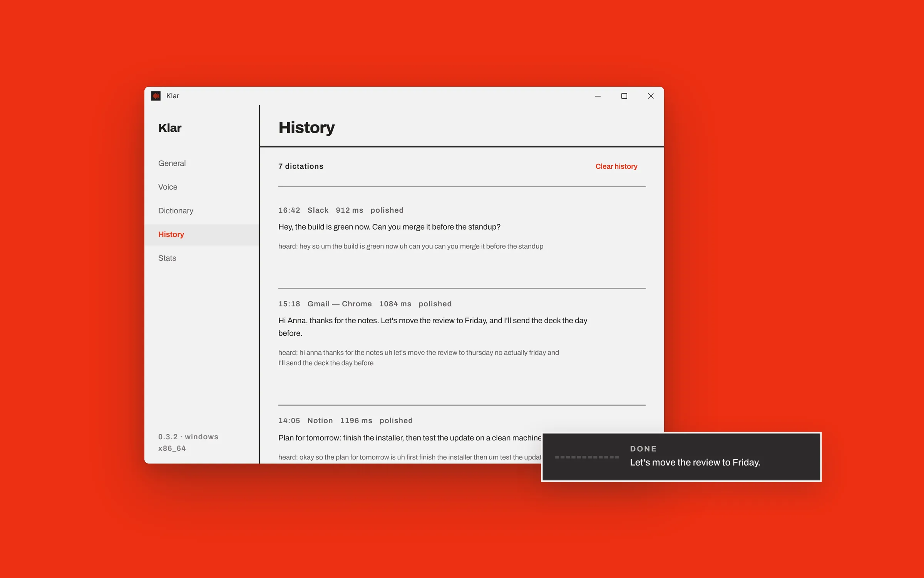Click text 'Plan for tomorrow: finish the installer'
This screenshot has height=578, width=924.
coord(410,438)
